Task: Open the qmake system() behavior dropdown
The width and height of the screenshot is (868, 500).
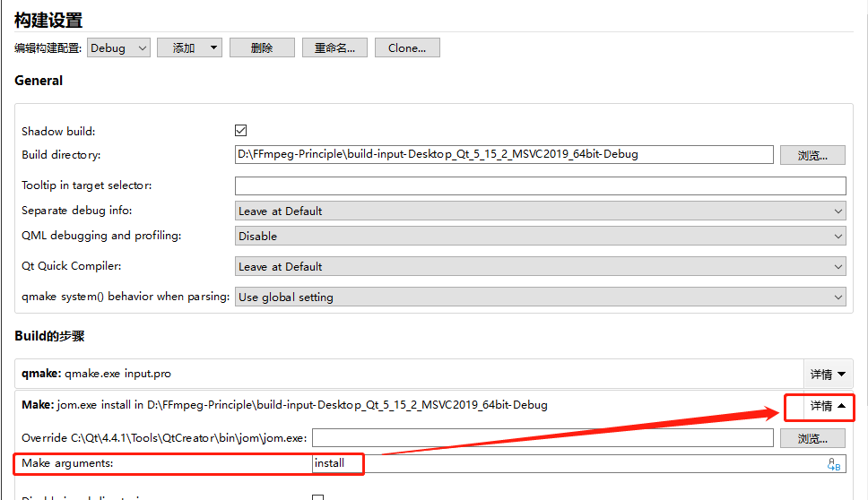Action: click(540, 297)
